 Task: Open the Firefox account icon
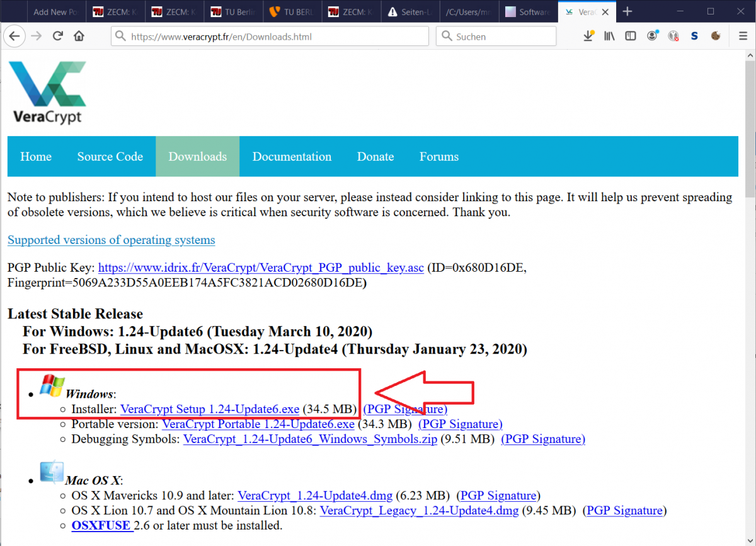(652, 37)
